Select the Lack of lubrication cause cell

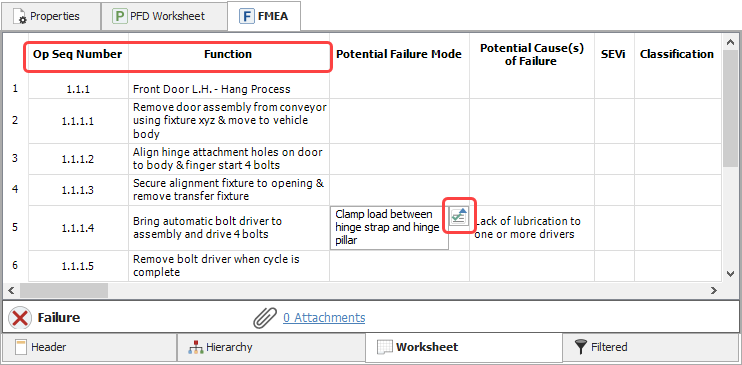click(x=532, y=228)
